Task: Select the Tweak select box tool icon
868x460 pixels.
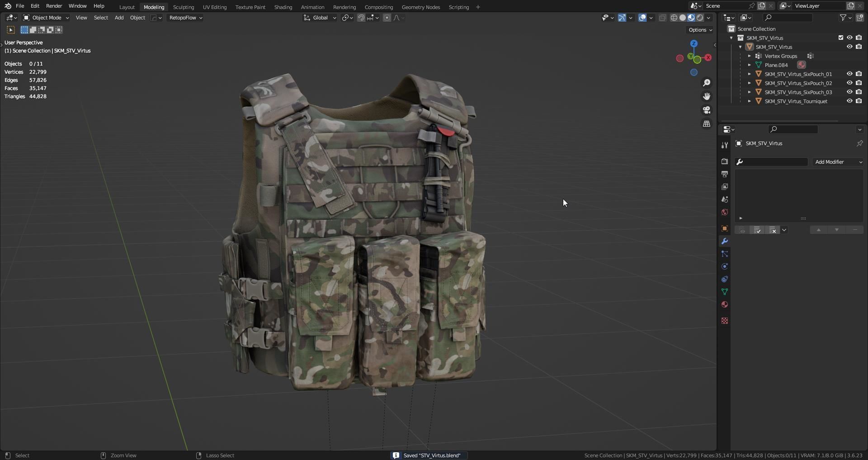Action: [x=11, y=30]
